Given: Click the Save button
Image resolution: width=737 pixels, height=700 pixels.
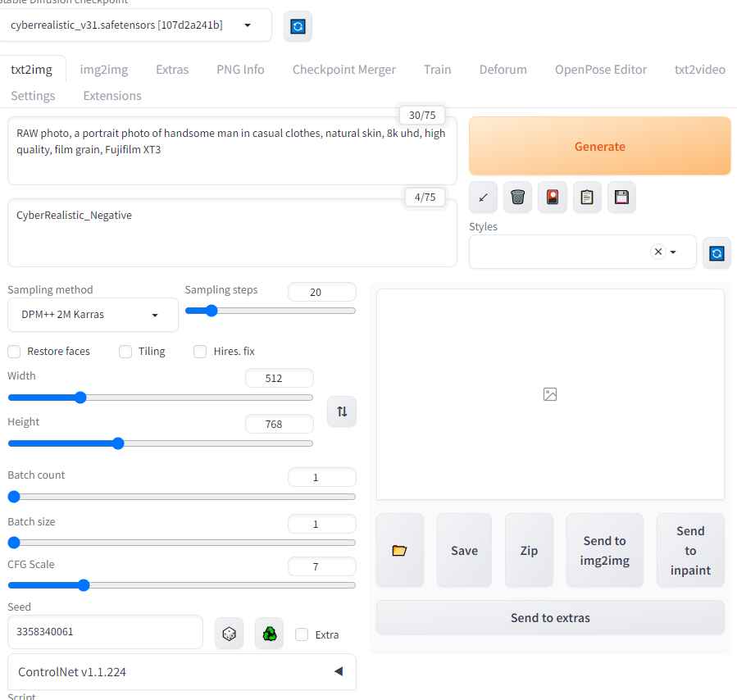Looking at the screenshot, I should [x=464, y=550].
